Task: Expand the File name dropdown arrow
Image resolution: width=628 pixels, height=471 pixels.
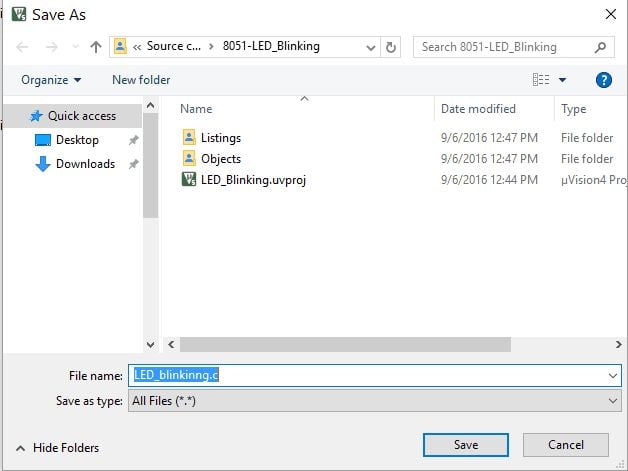Action: [612, 375]
